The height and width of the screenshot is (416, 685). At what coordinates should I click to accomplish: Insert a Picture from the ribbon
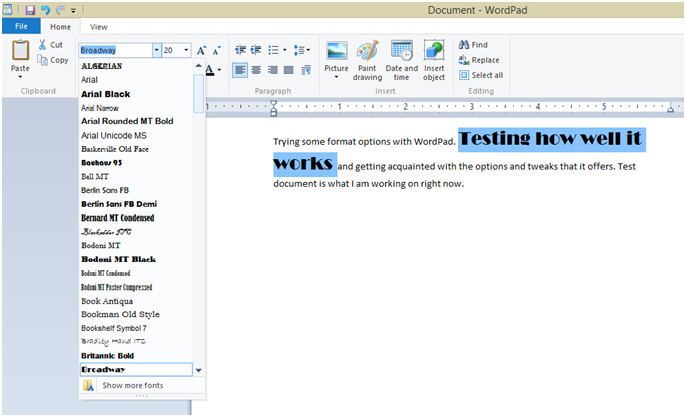336,60
